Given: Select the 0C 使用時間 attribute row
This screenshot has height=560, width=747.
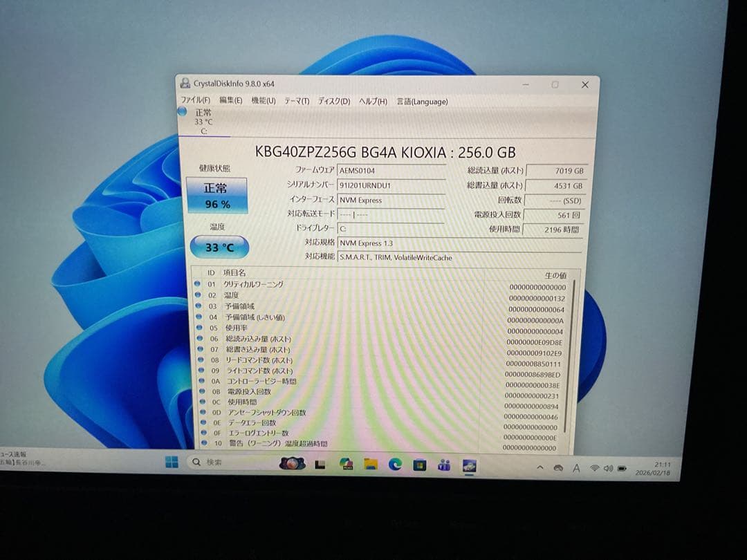Looking at the screenshot, I should coord(380,403).
